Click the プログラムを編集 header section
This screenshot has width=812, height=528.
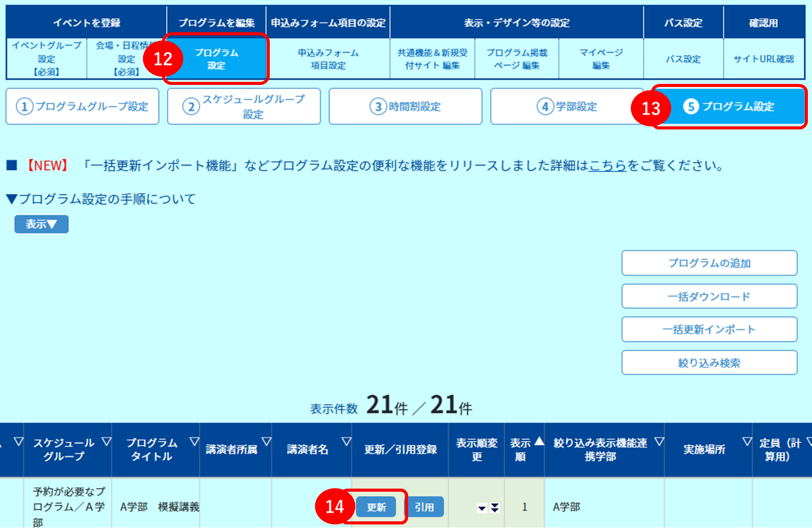pyautogui.click(x=217, y=23)
